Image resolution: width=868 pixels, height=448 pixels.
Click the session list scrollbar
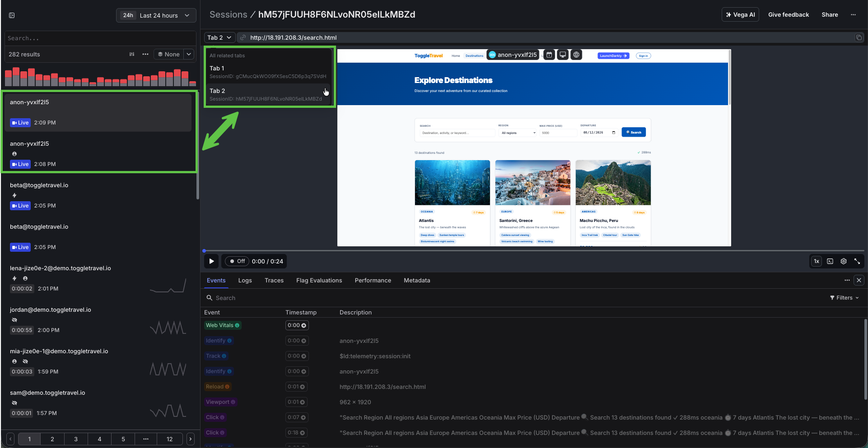pyautogui.click(x=198, y=144)
